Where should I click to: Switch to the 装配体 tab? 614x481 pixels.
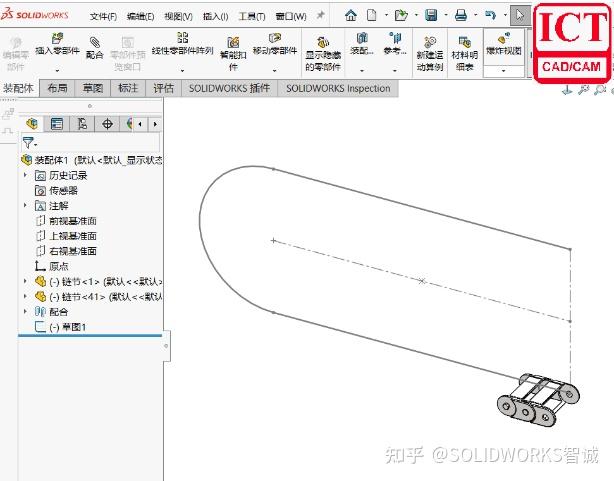tap(19, 88)
